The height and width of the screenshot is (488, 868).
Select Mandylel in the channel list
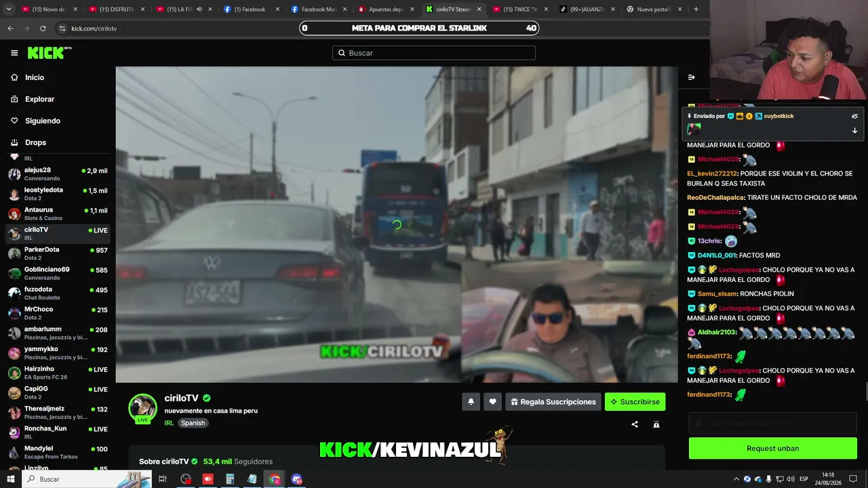coord(58,452)
